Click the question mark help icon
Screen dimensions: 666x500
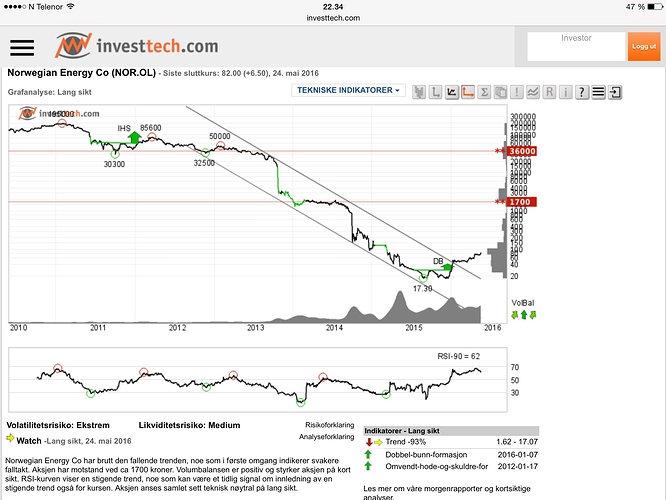click(x=582, y=92)
